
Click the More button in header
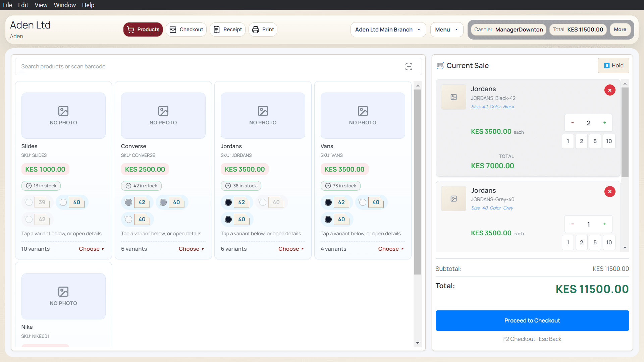pos(620,29)
